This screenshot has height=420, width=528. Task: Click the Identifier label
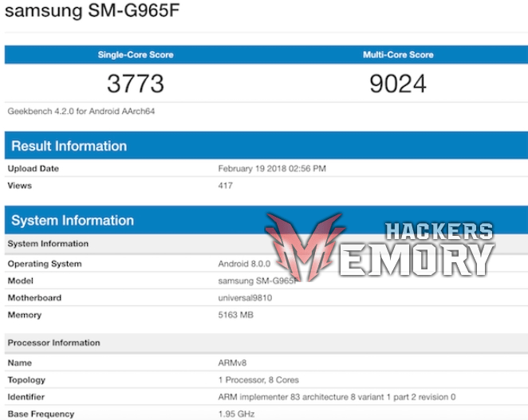tap(26, 397)
